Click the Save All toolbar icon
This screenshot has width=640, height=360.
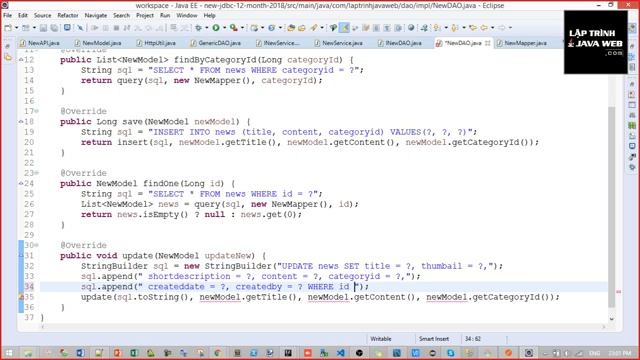[x=54, y=28]
